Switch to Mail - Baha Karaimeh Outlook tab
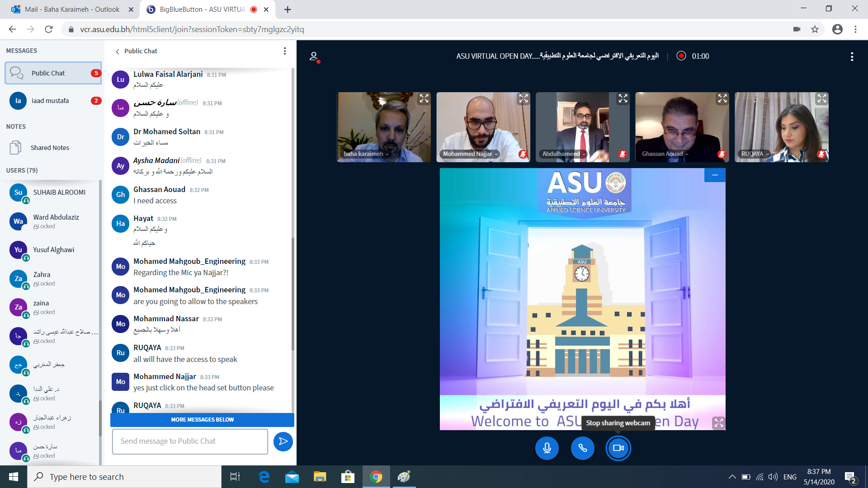This screenshot has width=868, height=488. tap(71, 9)
